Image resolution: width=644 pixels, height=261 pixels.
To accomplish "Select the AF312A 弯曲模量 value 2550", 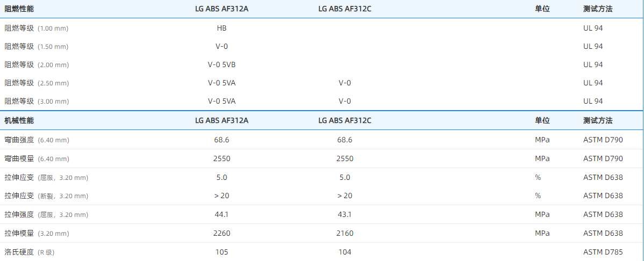I will click(221, 159).
